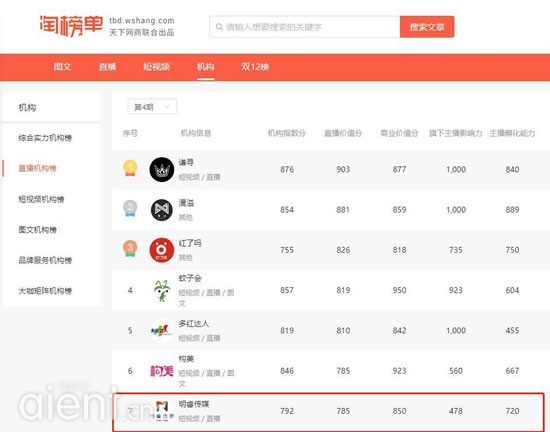Click the 淘榜单 site logo

[x=71, y=26]
